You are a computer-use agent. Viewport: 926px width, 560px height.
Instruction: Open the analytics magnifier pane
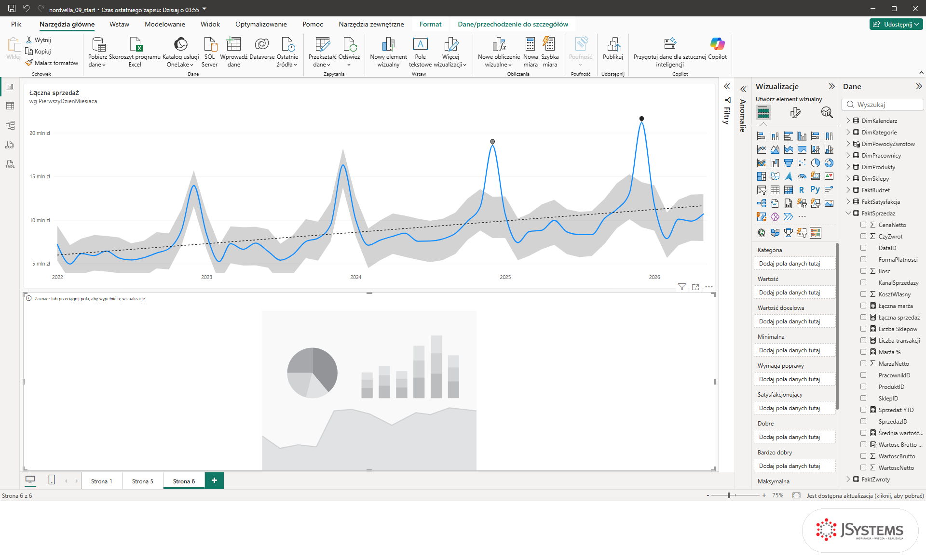827,113
